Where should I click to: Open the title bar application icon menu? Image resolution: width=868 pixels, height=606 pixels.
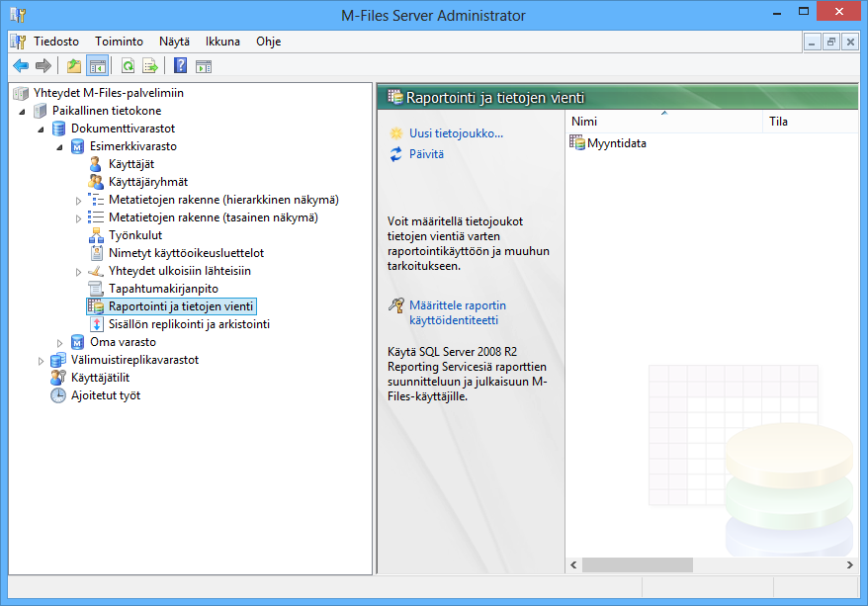click(x=18, y=15)
